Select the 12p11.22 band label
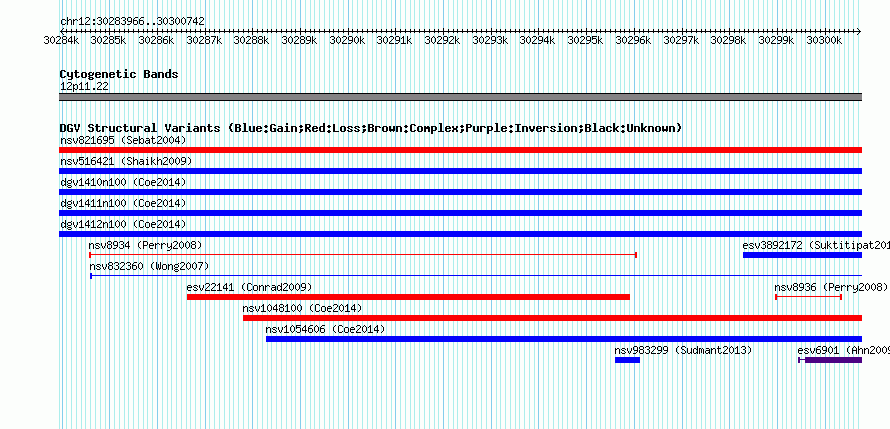 tap(85, 86)
